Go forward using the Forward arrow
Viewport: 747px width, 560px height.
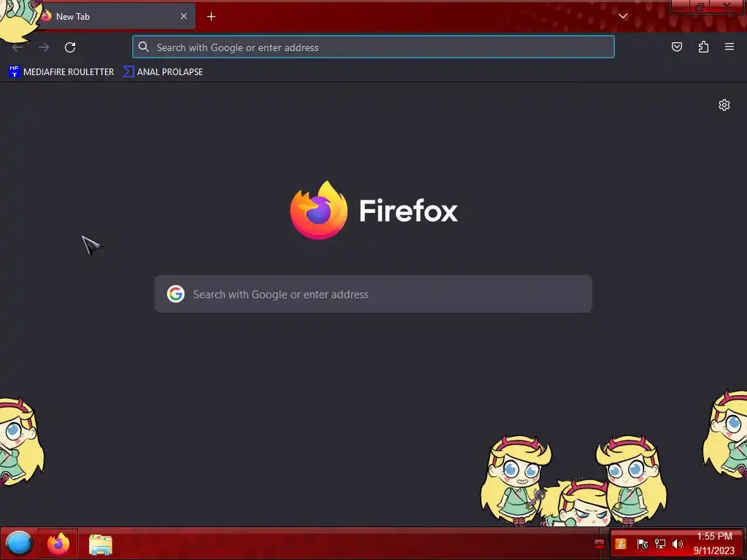[x=44, y=47]
